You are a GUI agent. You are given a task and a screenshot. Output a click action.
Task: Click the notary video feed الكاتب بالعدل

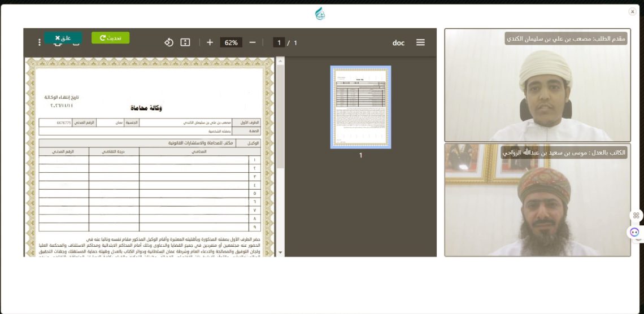537,200
